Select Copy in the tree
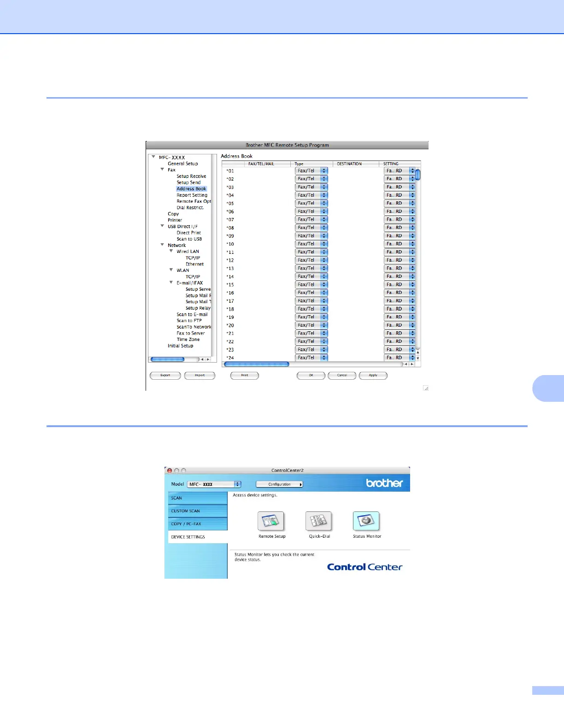 (173, 214)
